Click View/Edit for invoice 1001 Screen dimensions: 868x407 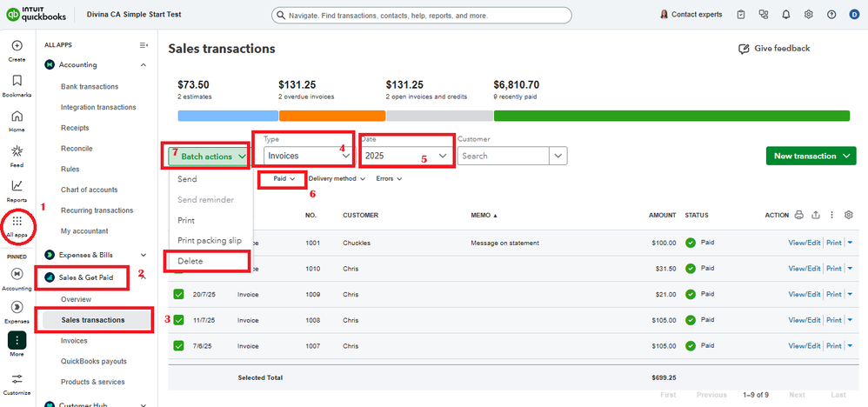coord(805,243)
